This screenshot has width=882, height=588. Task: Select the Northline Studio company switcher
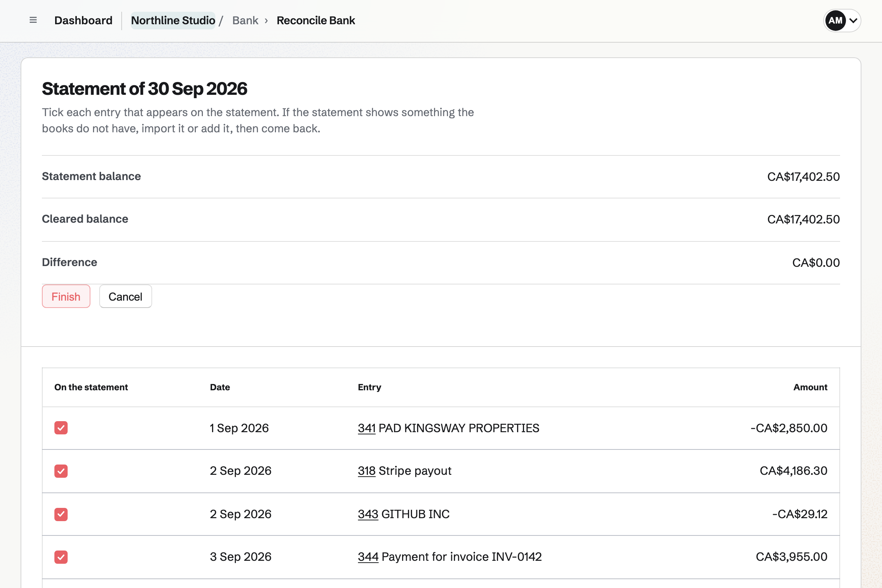173,20
